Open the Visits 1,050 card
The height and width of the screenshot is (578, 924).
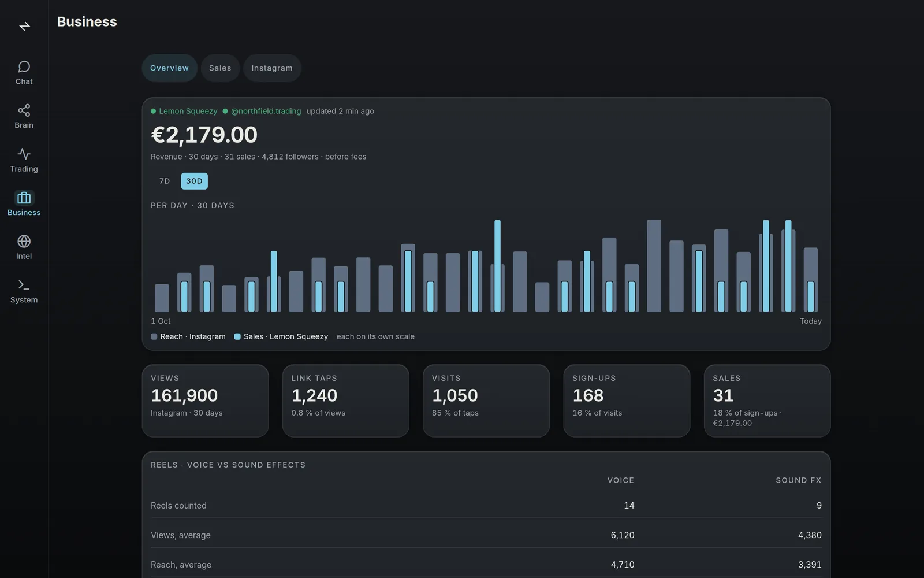coord(486,401)
